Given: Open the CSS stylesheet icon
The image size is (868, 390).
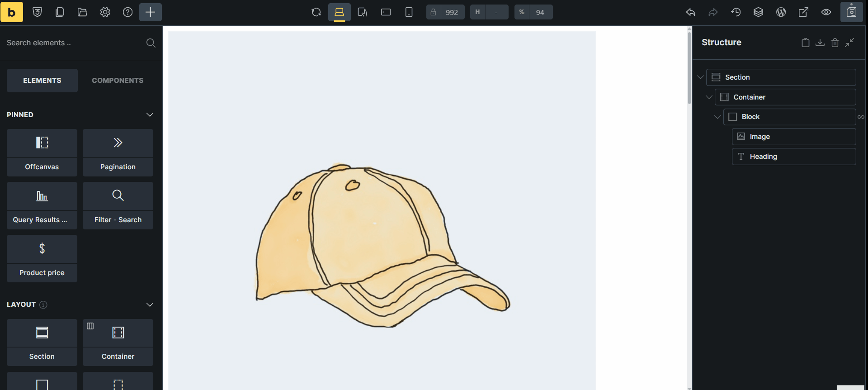Looking at the screenshot, I should (x=38, y=12).
